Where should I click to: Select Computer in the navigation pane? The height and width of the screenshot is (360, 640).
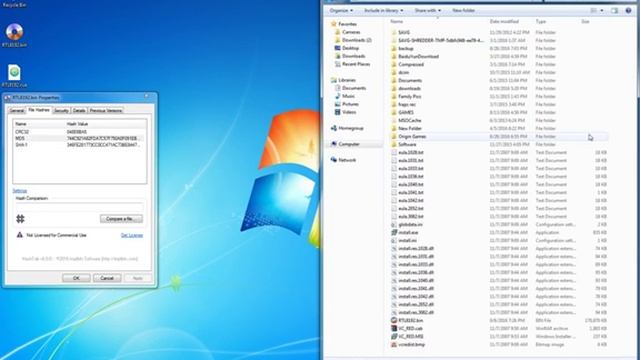pyautogui.click(x=345, y=144)
